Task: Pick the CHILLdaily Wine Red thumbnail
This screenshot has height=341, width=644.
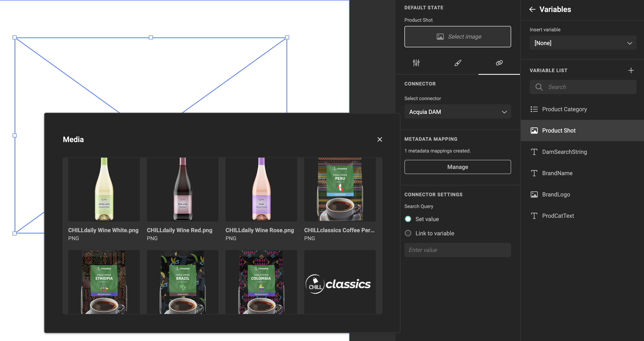Action: click(x=182, y=189)
